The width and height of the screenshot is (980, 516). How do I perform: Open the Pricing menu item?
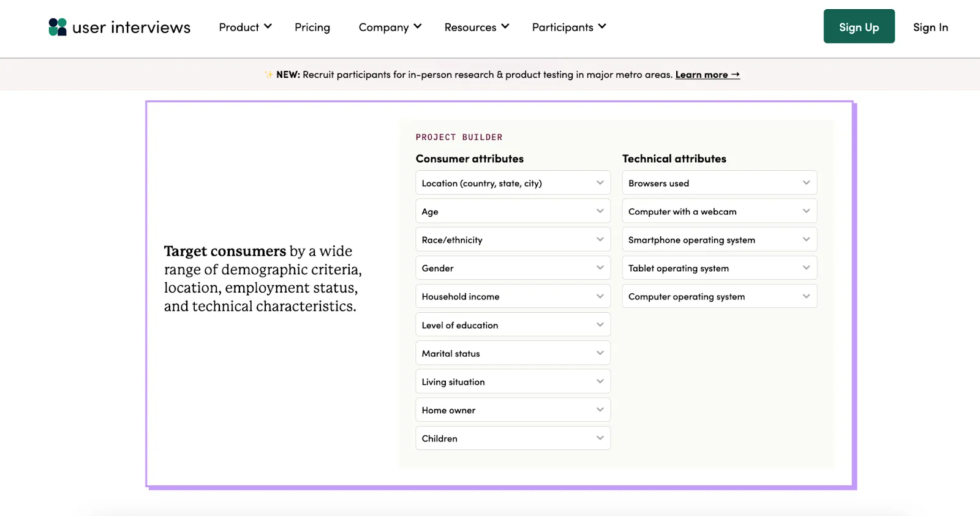312,27
